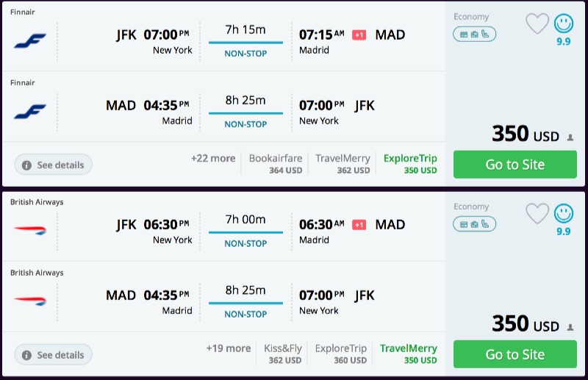Favorite the Finnair flight with heart icon

point(537,24)
